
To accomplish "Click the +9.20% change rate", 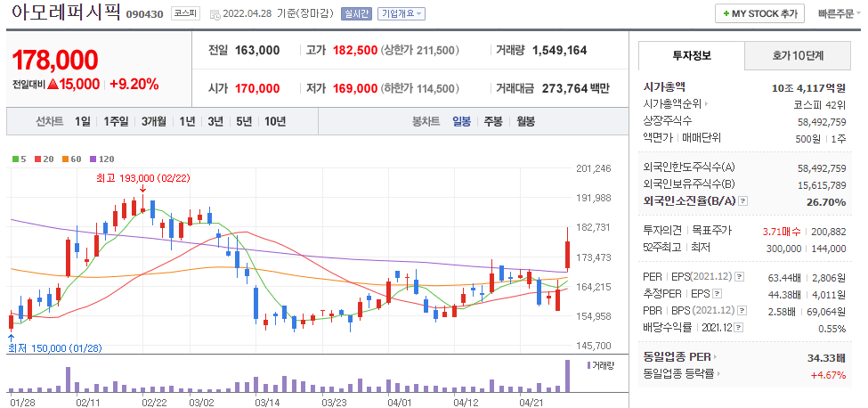I will [134, 85].
